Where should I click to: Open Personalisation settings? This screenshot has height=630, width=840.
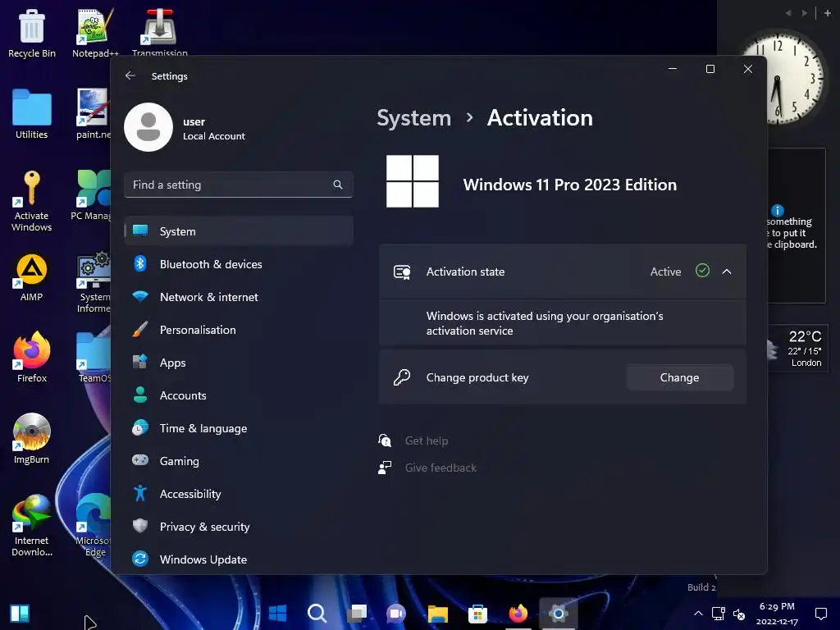click(x=239, y=330)
